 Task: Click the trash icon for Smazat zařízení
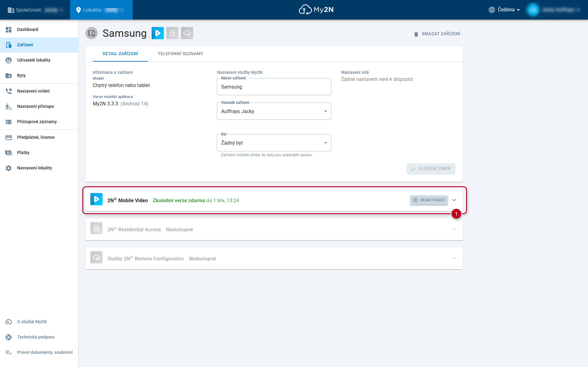pos(416,34)
